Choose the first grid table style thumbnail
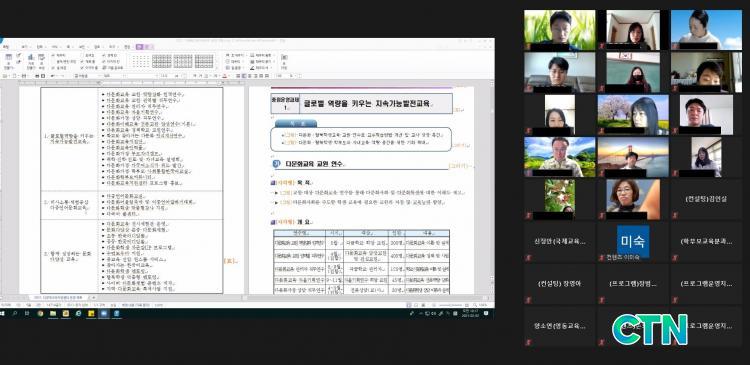 click(x=162, y=61)
